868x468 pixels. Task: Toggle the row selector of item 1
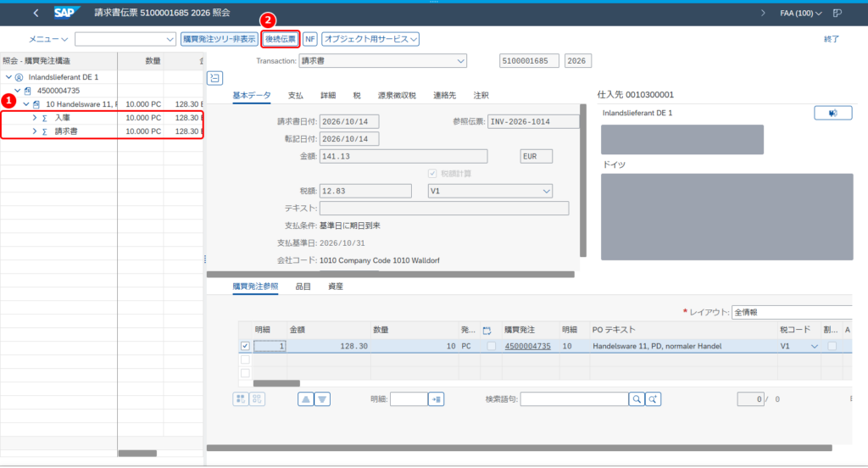pyautogui.click(x=245, y=346)
